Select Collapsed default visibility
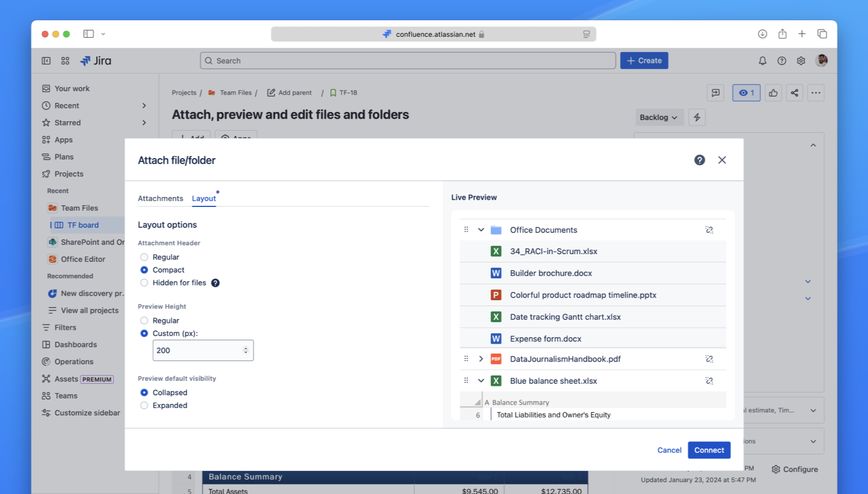This screenshot has height=494, width=868. (x=144, y=392)
